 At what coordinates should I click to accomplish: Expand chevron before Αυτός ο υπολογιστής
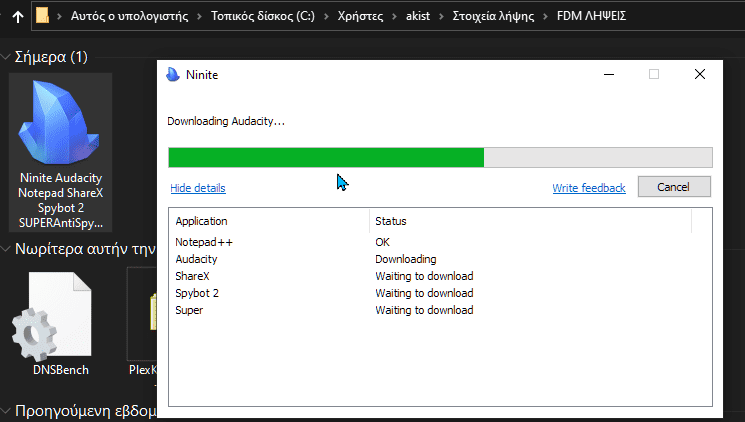click(x=59, y=17)
